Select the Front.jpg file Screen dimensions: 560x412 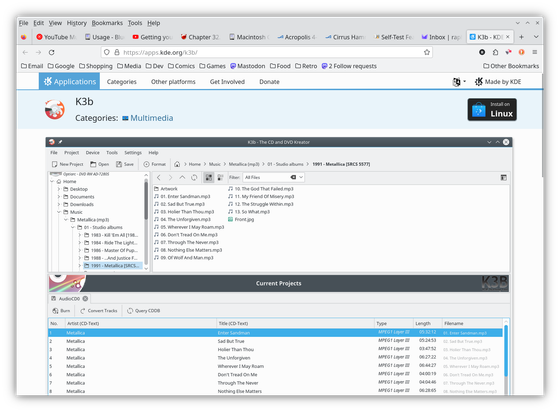[241, 220]
